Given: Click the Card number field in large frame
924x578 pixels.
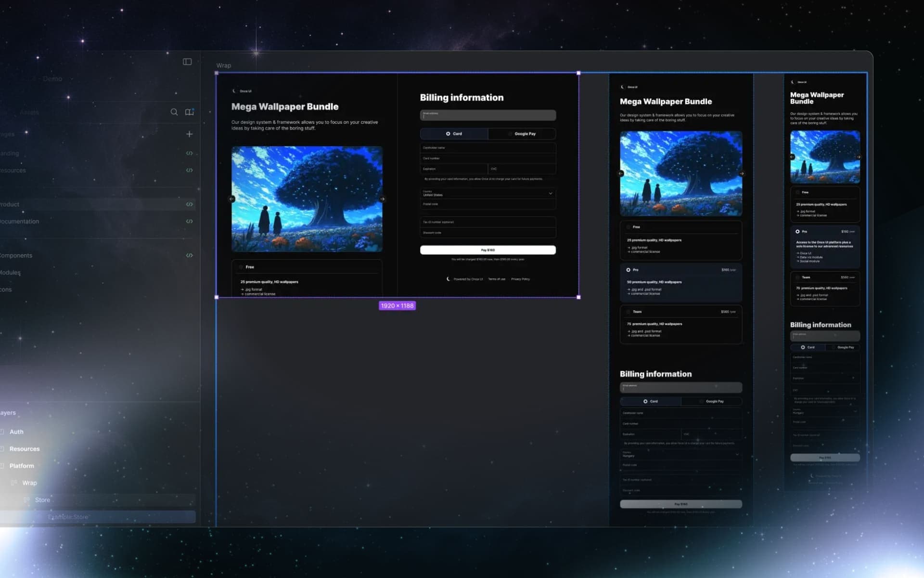Looking at the screenshot, I should [x=488, y=158].
